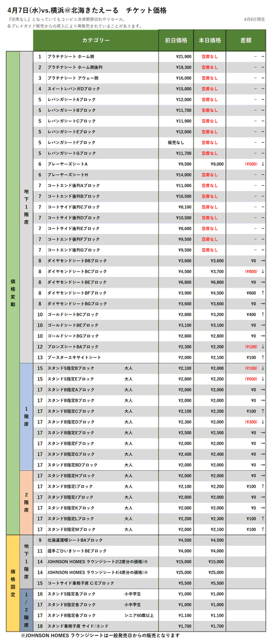The height and width of the screenshot is (644, 272).
Task: Click 'レバンガシートAブロック' row name
Action: coord(72,99)
